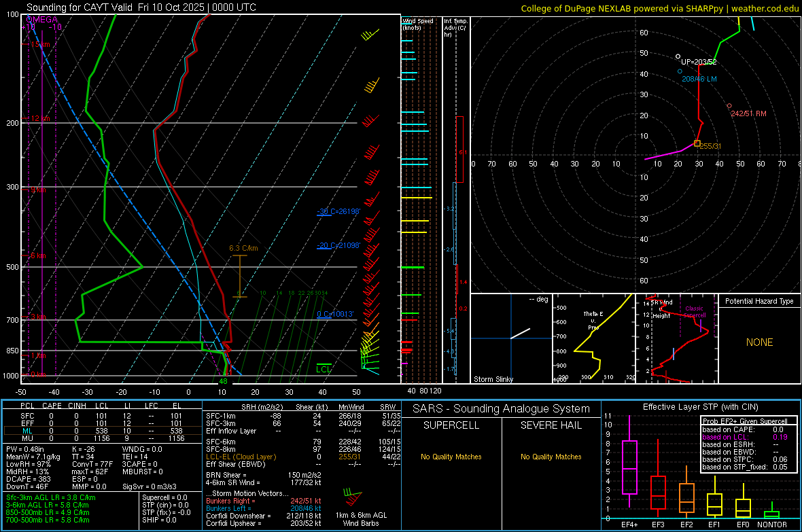Screen dimensions: 802x532
Task: Click the Theta-E v. Pres inset label
Action: [x=593, y=321]
